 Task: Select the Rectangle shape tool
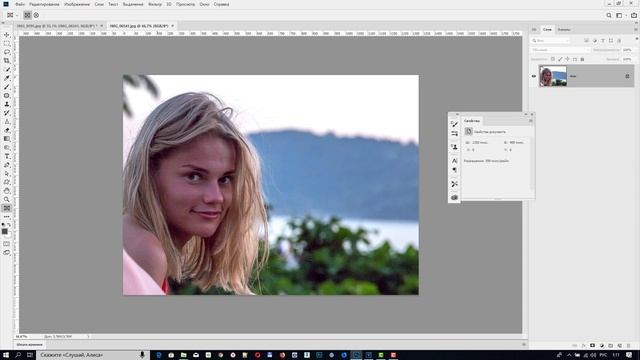7,182
